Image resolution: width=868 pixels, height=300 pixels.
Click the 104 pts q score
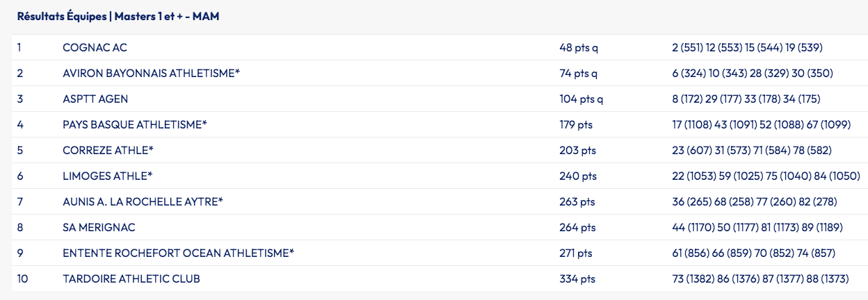click(581, 99)
